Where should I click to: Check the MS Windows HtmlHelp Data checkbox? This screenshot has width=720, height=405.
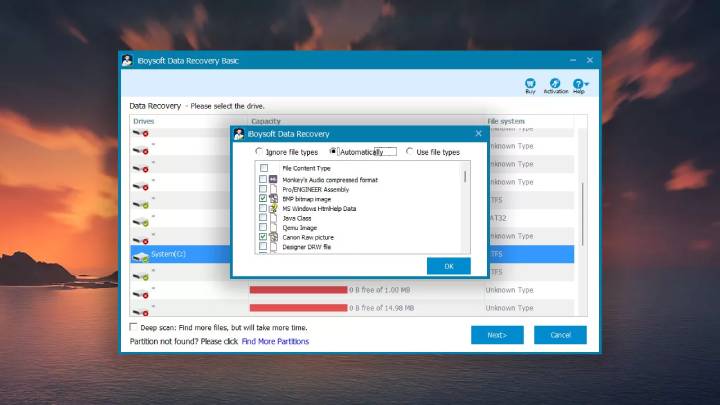pos(263,208)
